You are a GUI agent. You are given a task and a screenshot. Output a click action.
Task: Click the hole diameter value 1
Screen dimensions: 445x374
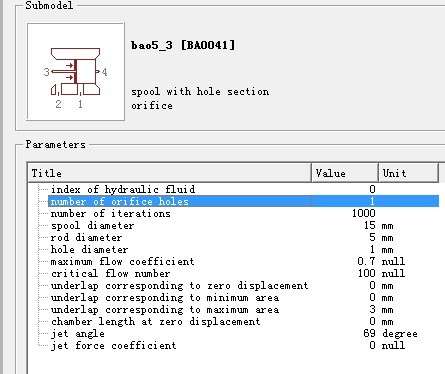[x=372, y=249]
